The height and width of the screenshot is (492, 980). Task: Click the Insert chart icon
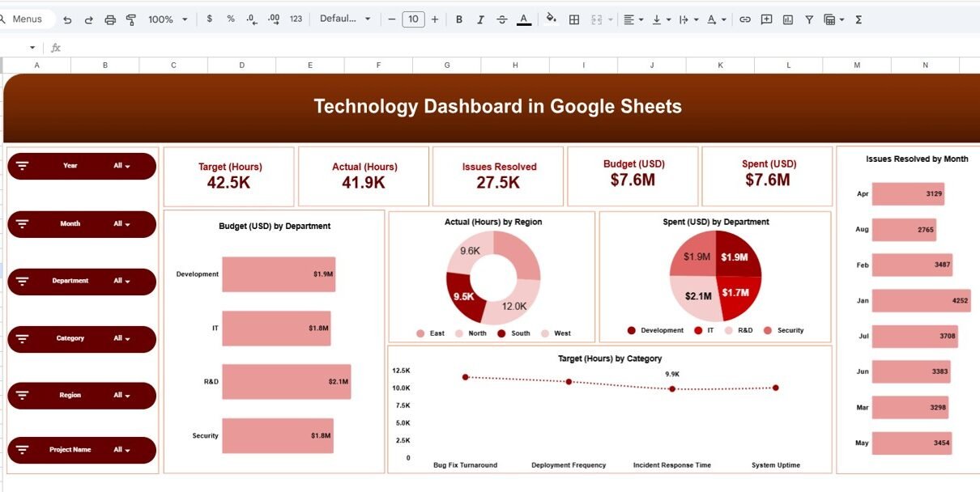tap(788, 19)
